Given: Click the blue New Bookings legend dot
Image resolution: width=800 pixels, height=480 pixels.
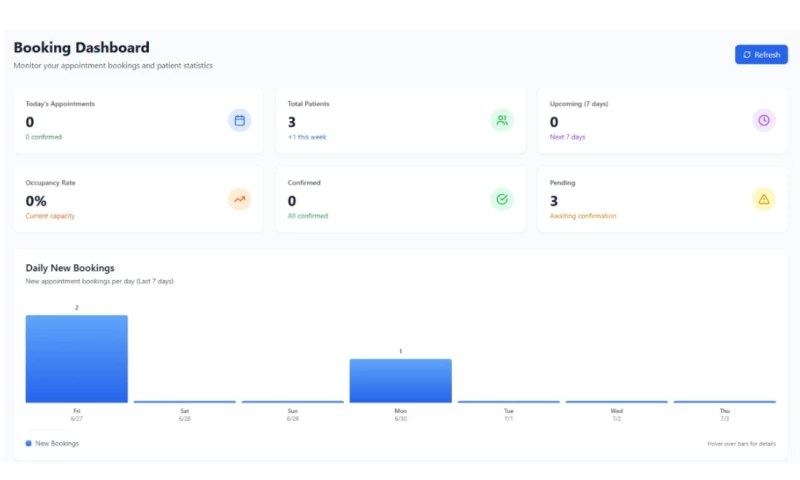Looking at the screenshot, I should (29, 443).
